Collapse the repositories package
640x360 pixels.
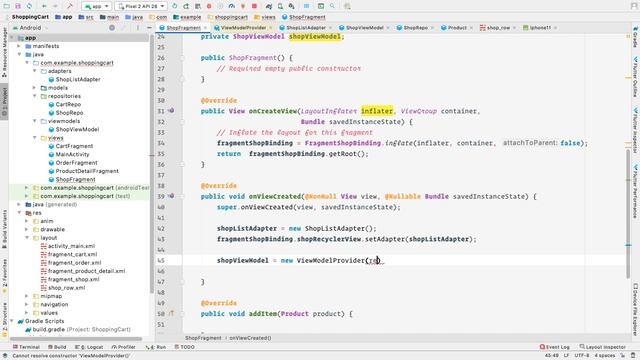click(35, 96)
